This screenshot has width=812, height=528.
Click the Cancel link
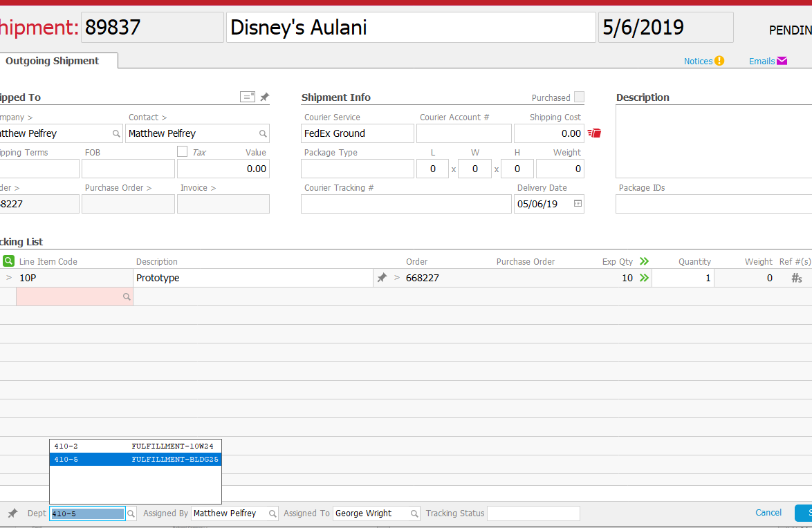point(768,513)
